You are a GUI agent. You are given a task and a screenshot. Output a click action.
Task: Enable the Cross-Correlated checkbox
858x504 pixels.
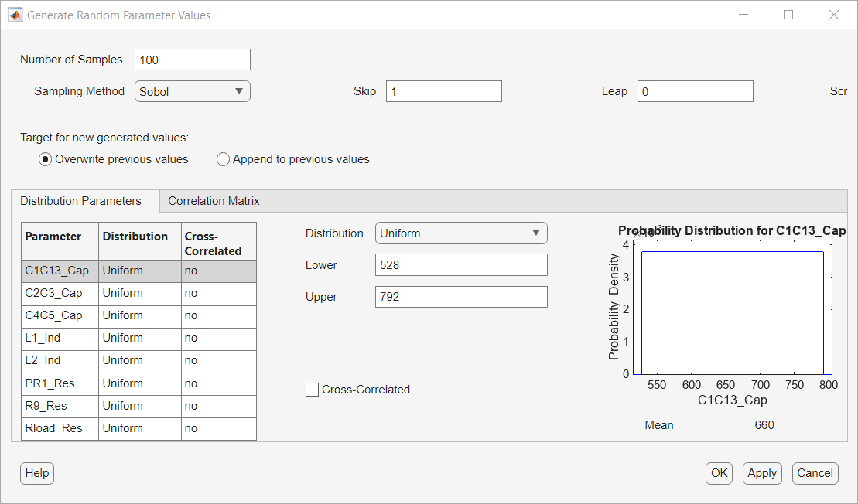(313, 390)
